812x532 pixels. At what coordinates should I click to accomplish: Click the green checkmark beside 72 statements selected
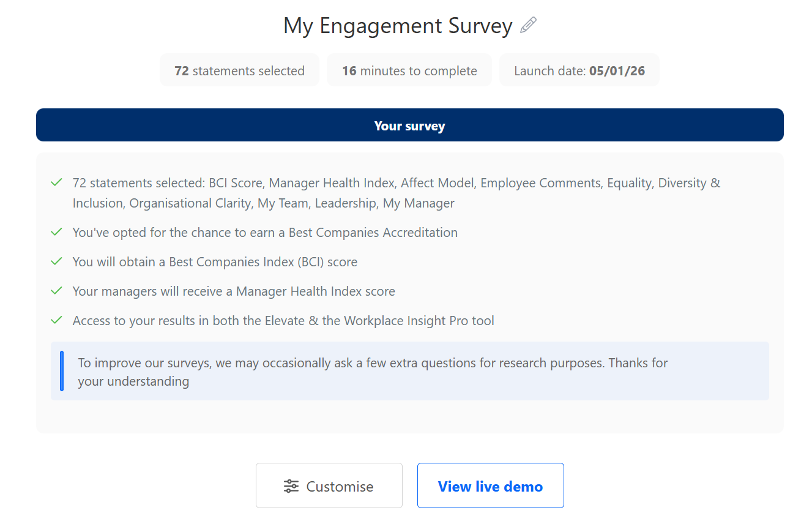point(57,182)
